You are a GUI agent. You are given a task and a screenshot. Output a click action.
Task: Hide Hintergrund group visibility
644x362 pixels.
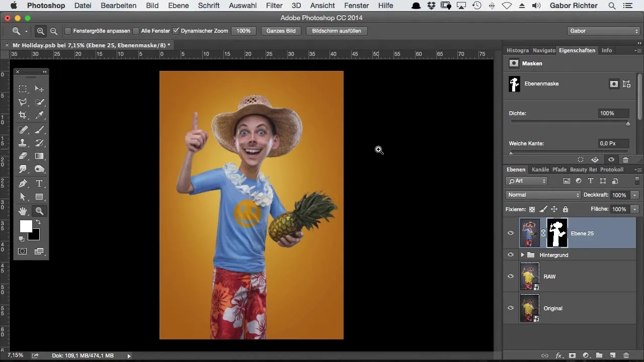coord(511,255)
